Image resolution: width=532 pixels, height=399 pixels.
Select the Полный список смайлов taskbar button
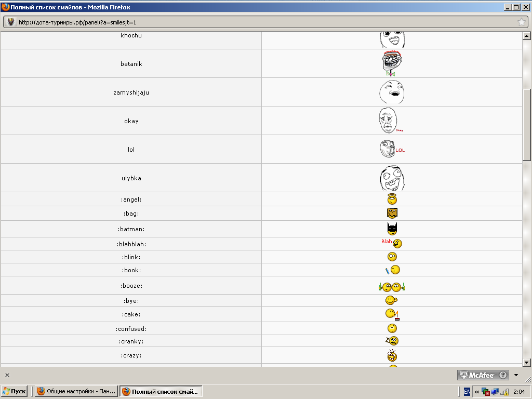161,391
